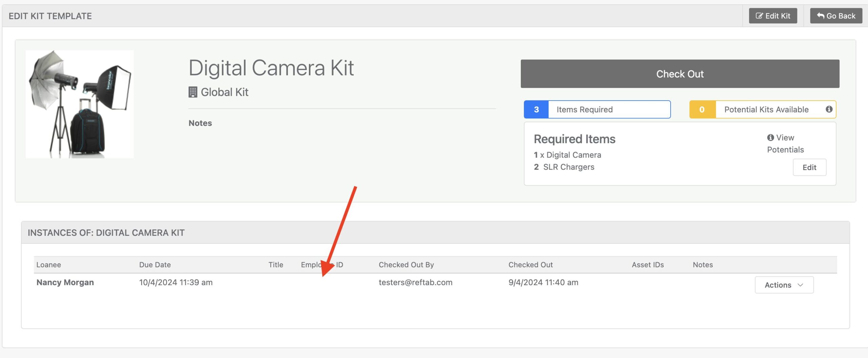
Task: Click the View Potentials info icon
Action: [x=771, y=138]
